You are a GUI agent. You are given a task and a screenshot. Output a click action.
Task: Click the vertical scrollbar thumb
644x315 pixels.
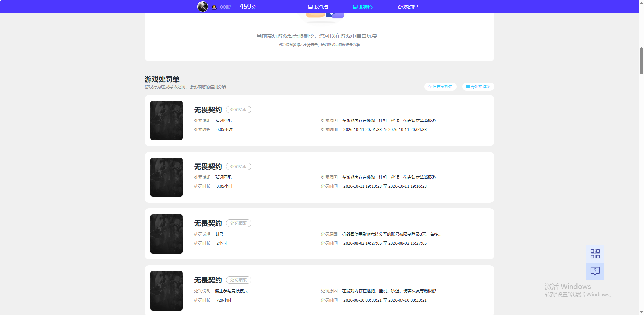coord(641,61)
